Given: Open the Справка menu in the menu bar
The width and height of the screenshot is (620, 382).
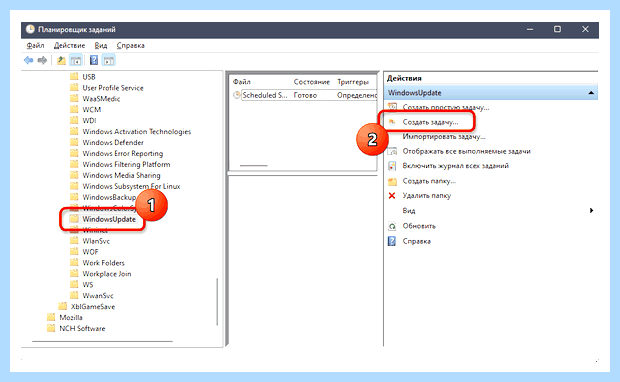Looking at the screenshot, I should [130, 45].
